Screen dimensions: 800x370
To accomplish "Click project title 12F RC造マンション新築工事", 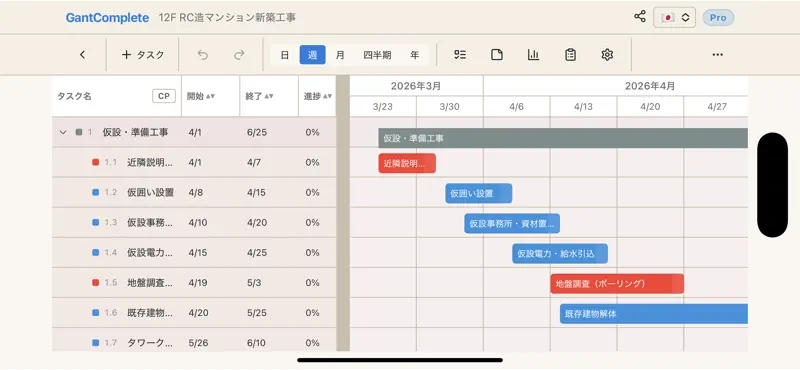I will click(227, 18).
